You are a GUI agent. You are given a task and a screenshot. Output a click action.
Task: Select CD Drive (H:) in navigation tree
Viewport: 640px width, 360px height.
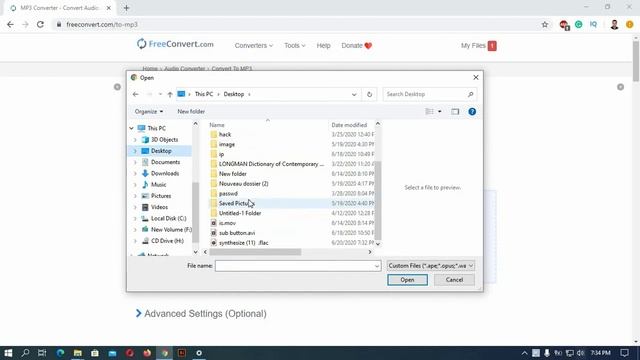(167, 241)
